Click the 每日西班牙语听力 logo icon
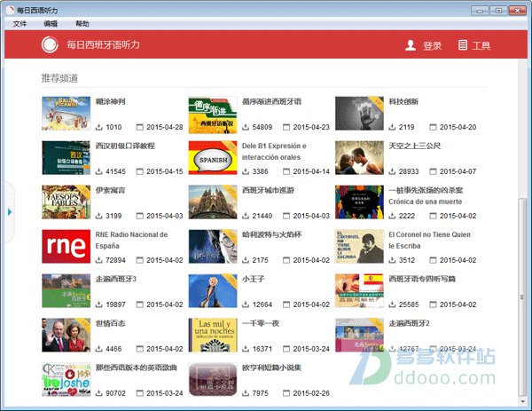 coord(50,45)
